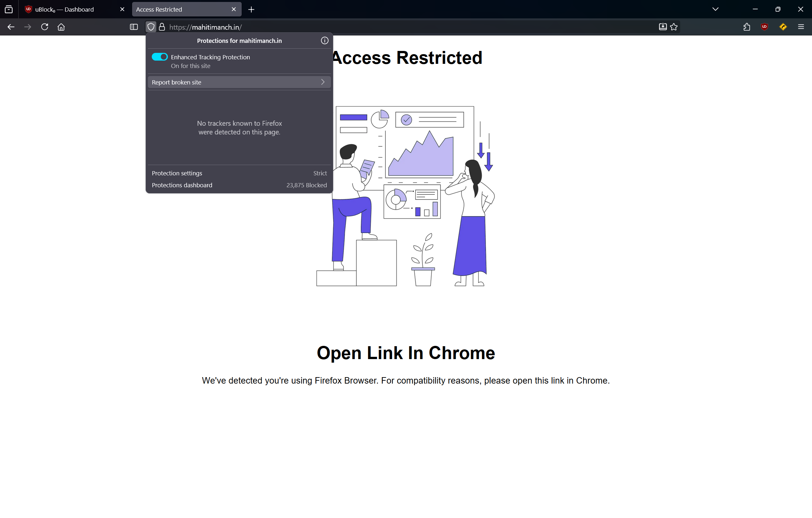Toggle Enhanced Tracking Protection switch off
Screen dimensions: 812x518
(159, 57)
